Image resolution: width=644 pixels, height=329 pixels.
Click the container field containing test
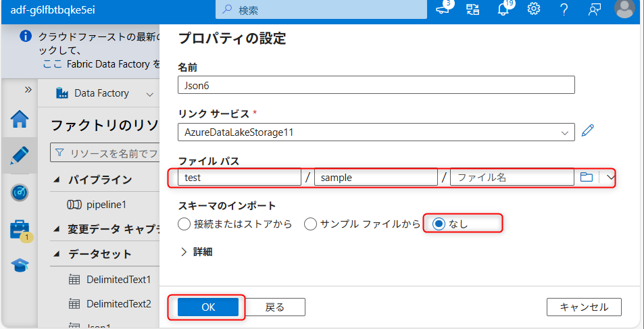(x=239, y=177)
